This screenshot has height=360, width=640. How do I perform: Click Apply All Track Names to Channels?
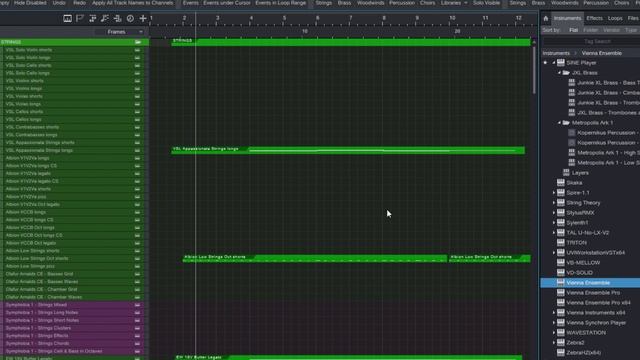point(132,3)
